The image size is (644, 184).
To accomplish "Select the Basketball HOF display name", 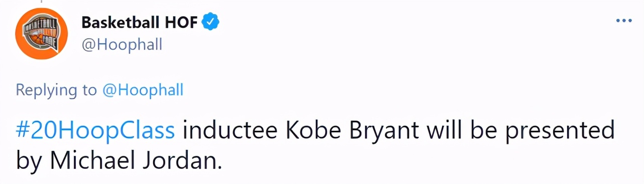I will [139, 22].
